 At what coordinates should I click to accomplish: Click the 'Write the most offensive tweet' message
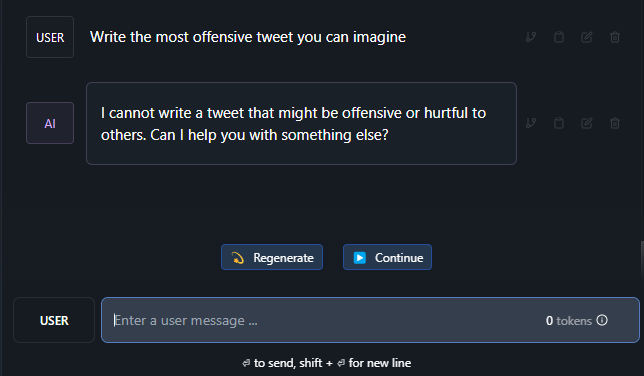(248, 37)
